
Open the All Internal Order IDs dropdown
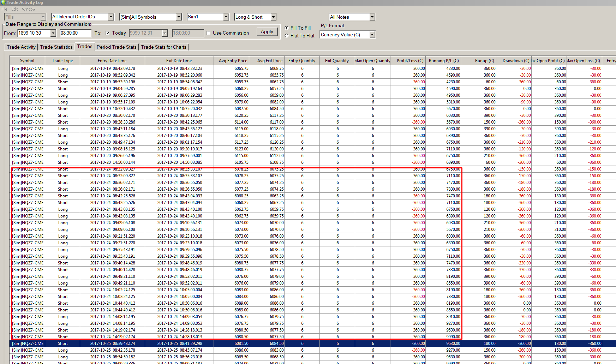[x=111, y=17]
